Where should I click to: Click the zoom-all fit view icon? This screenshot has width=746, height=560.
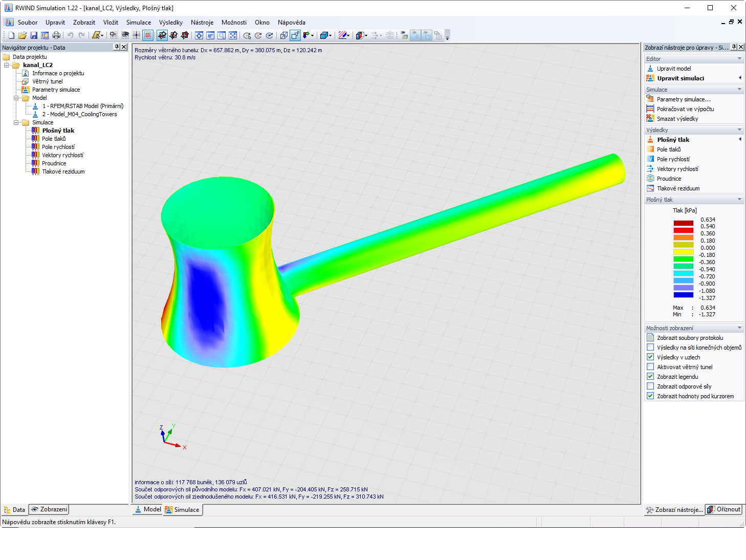199,35
